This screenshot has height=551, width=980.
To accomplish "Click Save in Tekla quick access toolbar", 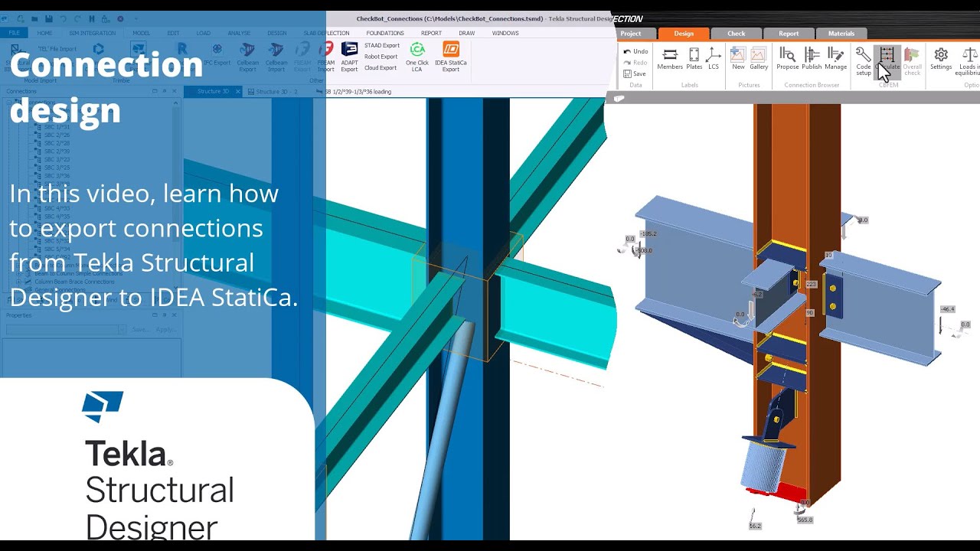I will [x=49, y=18].
